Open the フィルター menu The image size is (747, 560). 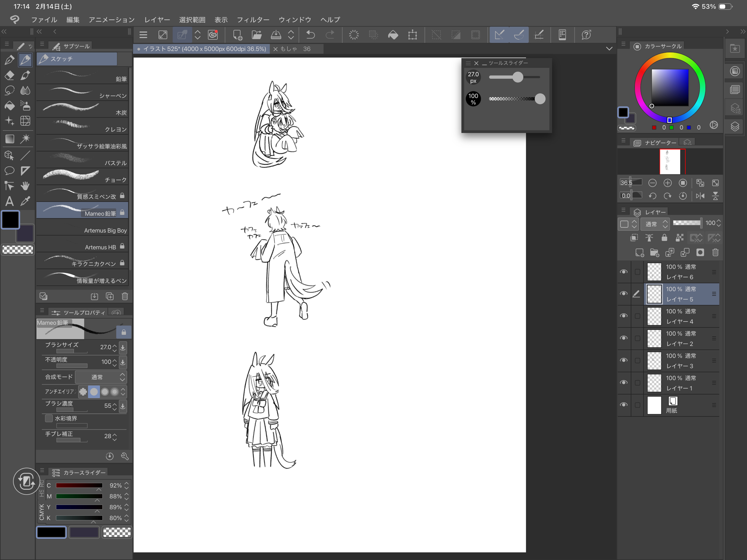coord(253,20)
